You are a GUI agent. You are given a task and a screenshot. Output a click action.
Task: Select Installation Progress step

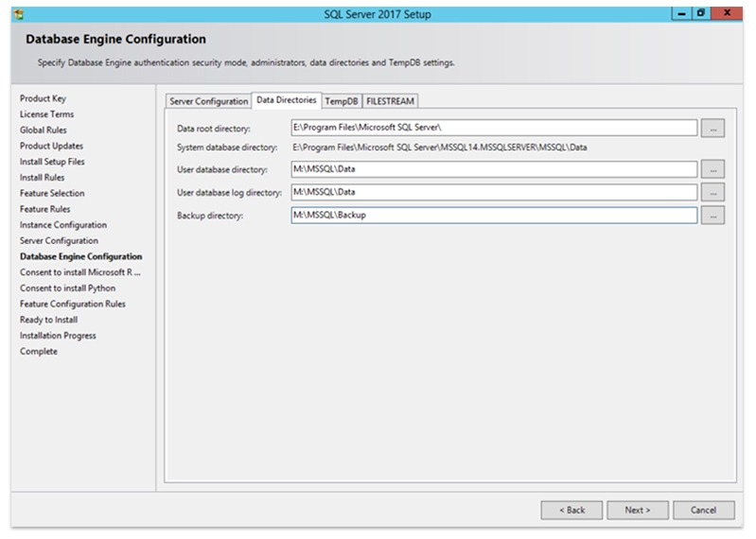tap(58, 336)
